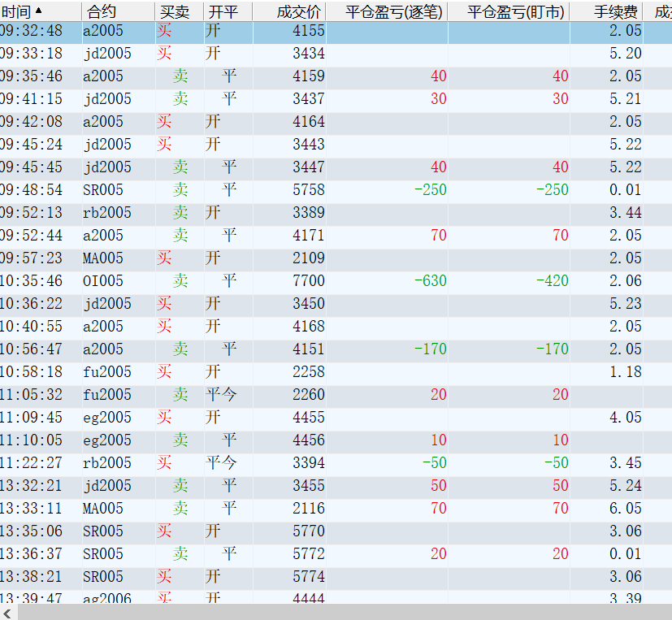
Task: Click fu2005 contract at 10:58:18
Action: click(107, 371)
